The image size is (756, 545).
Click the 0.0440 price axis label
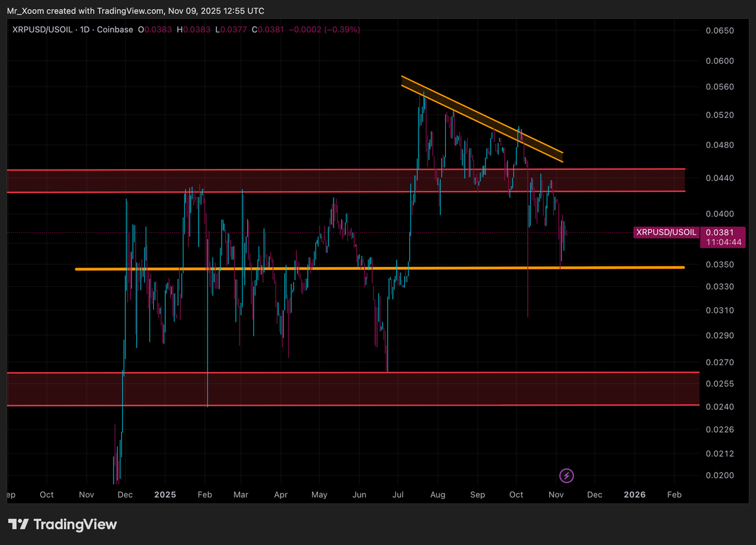coord(719,178)
